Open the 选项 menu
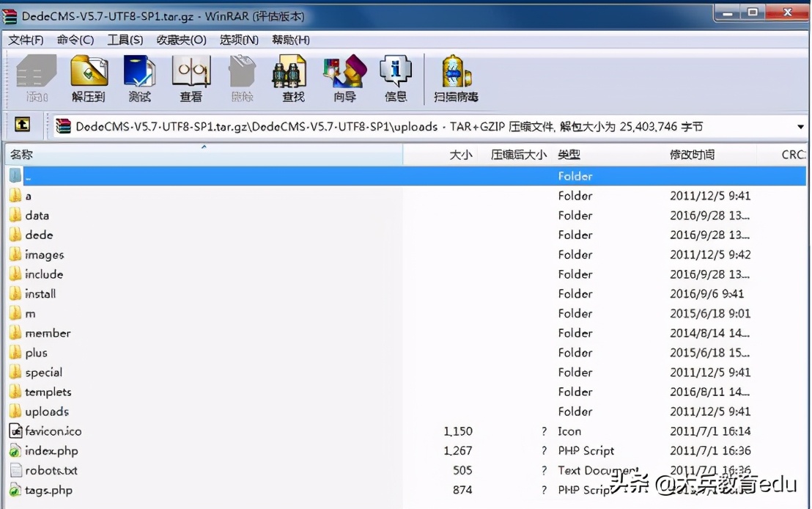This screenshot has height=509, width=812. (x=237, y=40)
